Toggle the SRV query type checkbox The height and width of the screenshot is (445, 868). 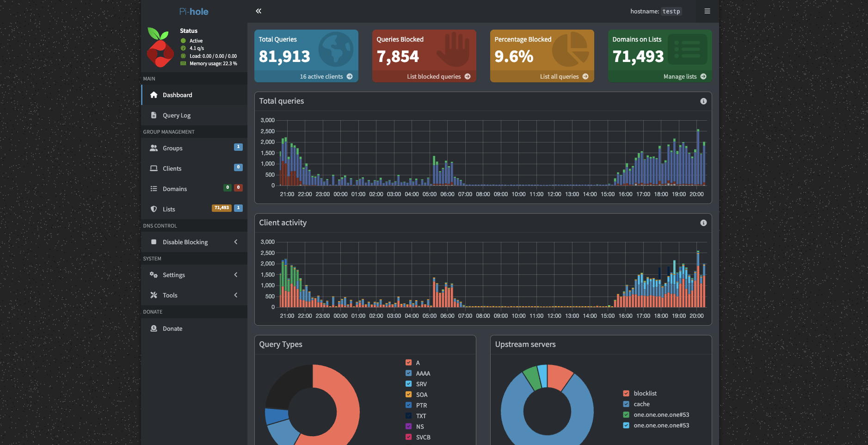[x=408, y=384]
